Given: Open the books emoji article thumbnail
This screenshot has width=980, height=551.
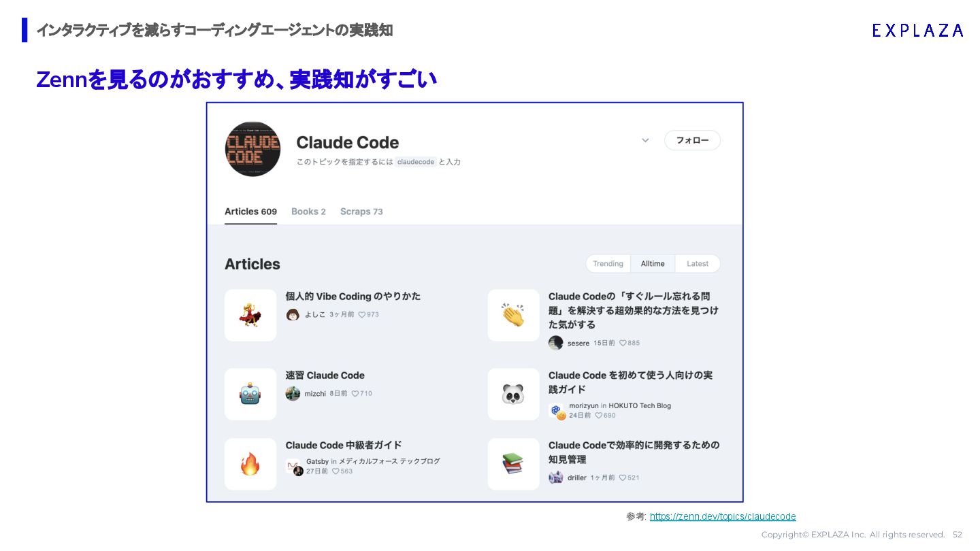Looking at the screenshot, I should (513, 464).
